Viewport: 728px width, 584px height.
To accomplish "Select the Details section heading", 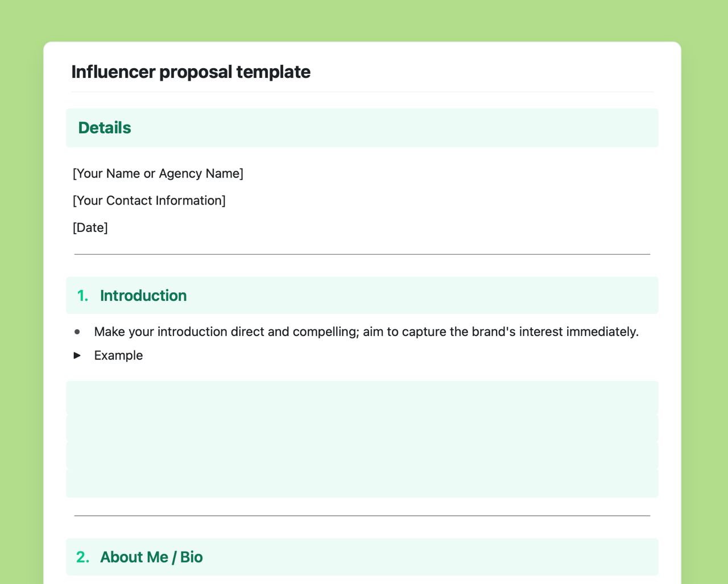I will pyautogui.click(x=105, y=127).
